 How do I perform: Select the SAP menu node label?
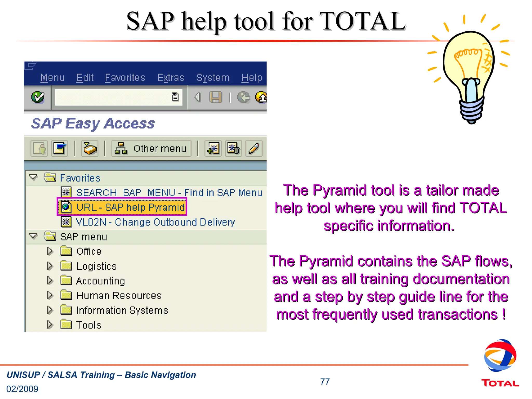[x=84, y=237]
